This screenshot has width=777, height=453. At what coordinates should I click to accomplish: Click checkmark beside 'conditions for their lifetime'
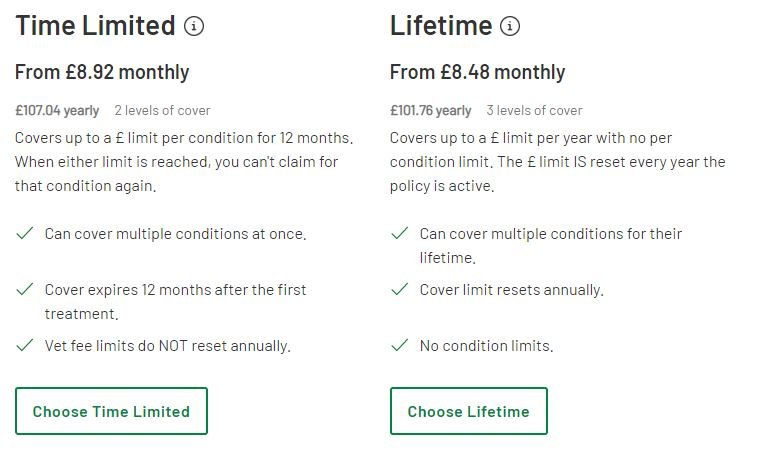coord(400,233)
